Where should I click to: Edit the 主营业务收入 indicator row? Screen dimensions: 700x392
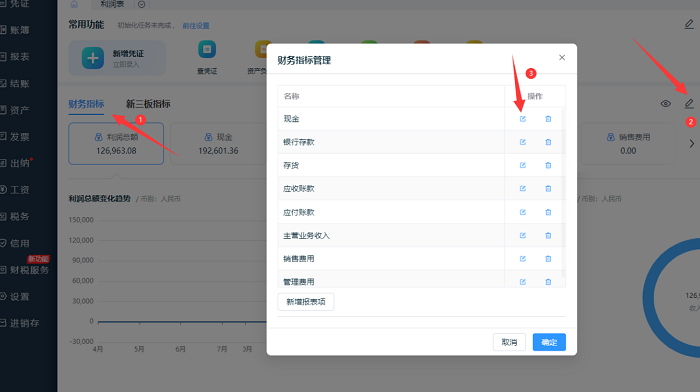click(x=522, y=235)
